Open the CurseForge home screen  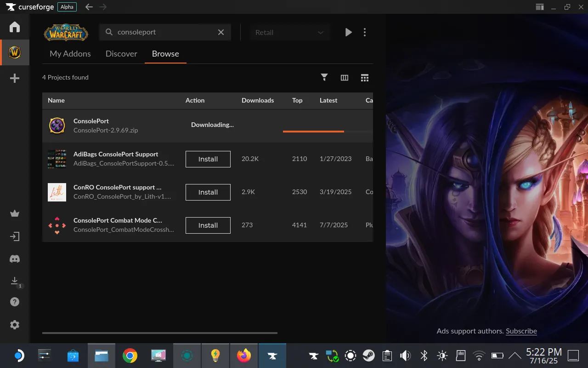[14, 27]
